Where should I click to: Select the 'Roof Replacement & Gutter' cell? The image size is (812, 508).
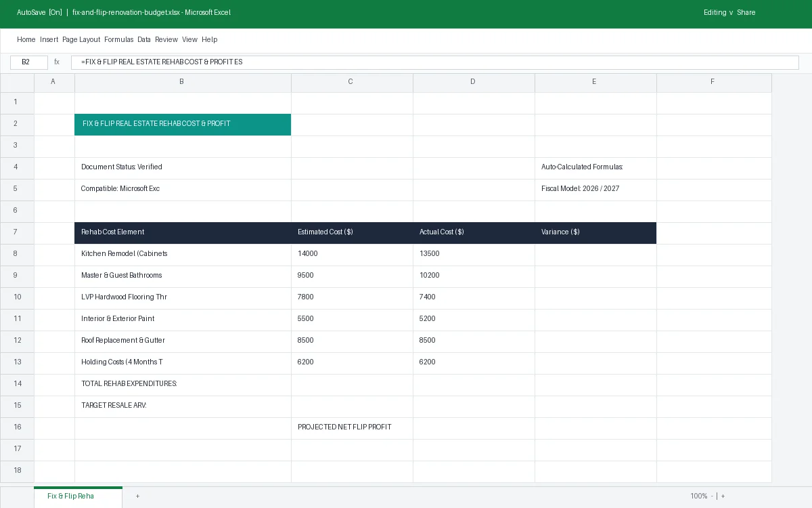click(183, 341)
